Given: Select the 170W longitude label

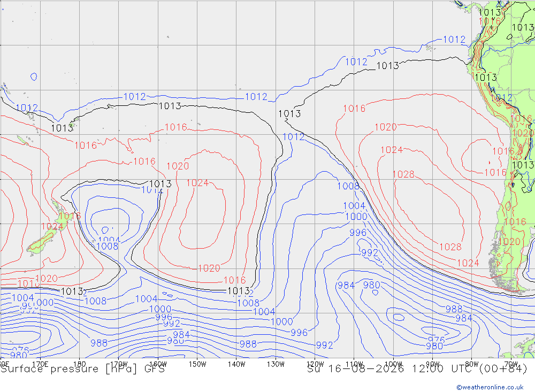Looking at the screenshot, I should (x=119, y=364).
